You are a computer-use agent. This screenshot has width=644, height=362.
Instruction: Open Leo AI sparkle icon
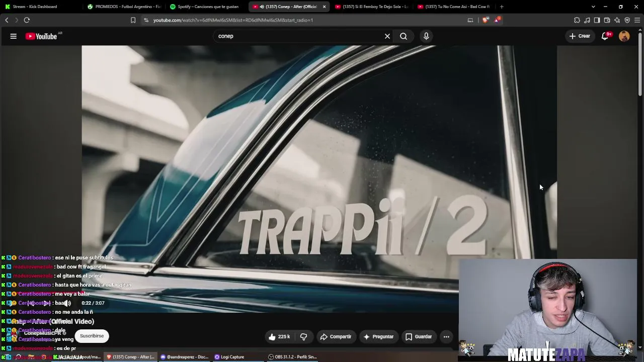[617, 20]
